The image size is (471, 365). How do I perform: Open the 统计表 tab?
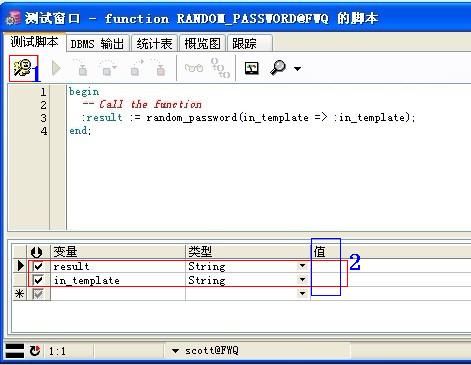[154, 44]
